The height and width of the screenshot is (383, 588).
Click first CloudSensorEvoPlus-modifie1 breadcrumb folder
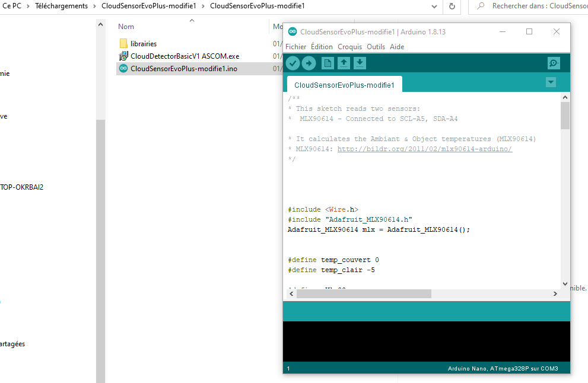(x=149, y=6)
